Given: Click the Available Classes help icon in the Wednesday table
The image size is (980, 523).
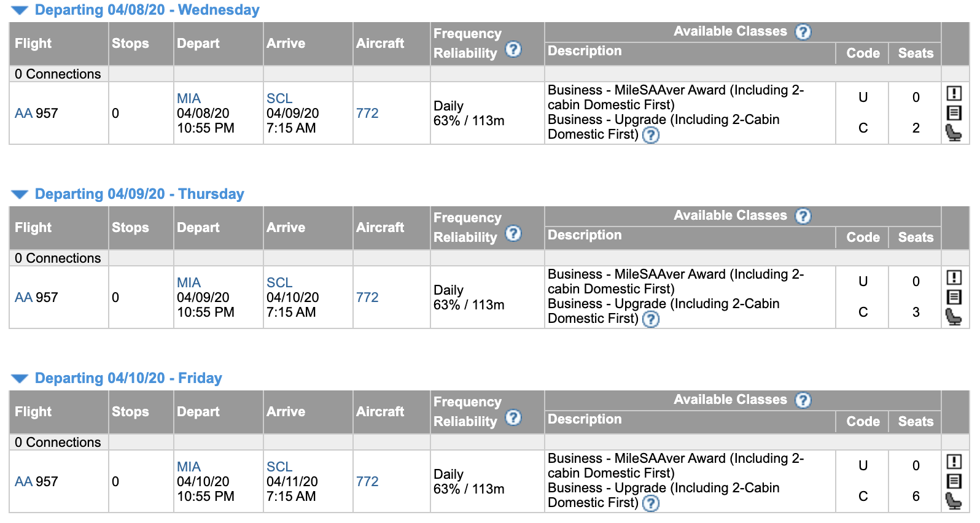Looking at the screenshot, I should point(803,32).
